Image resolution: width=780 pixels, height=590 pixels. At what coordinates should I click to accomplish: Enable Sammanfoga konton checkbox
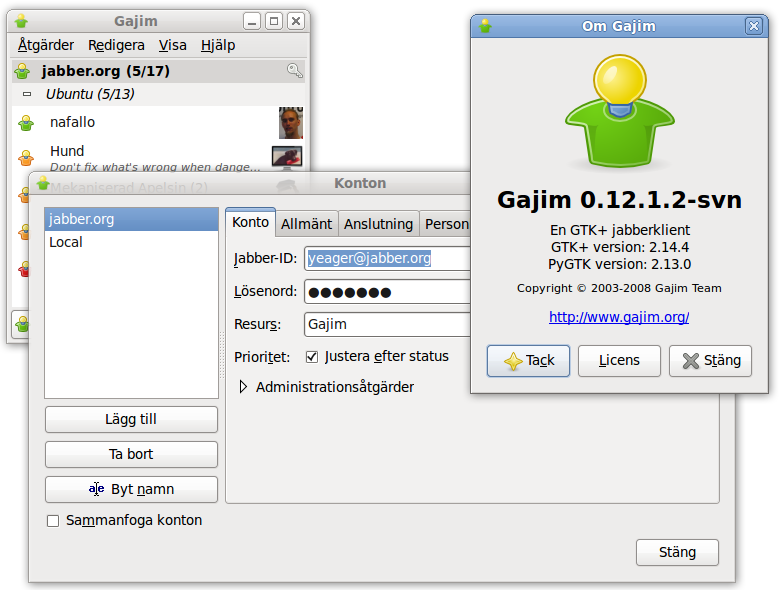pyautogui.click(x=53, y=521)
